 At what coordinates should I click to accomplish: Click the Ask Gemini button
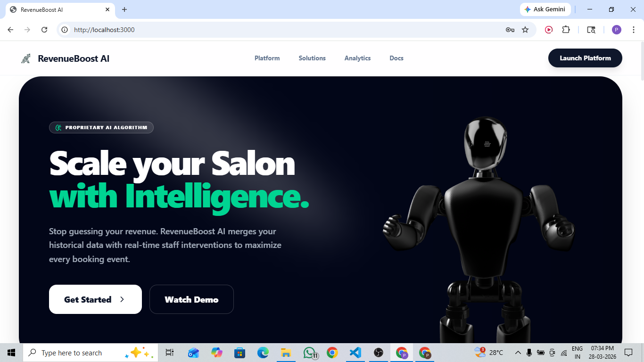pyautogui.click(x=545, y=9)
